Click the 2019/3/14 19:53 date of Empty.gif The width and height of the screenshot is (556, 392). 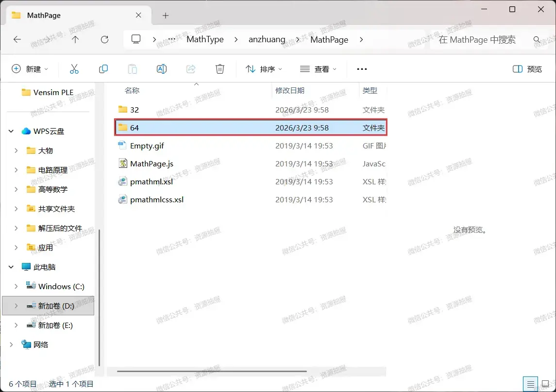point(304,146)
